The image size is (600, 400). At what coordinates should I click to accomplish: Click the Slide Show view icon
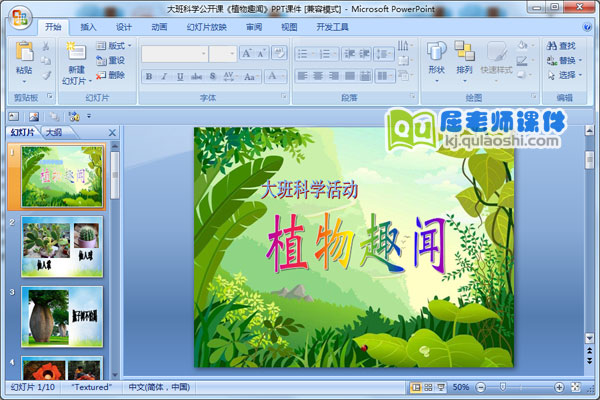pos(441,387)
